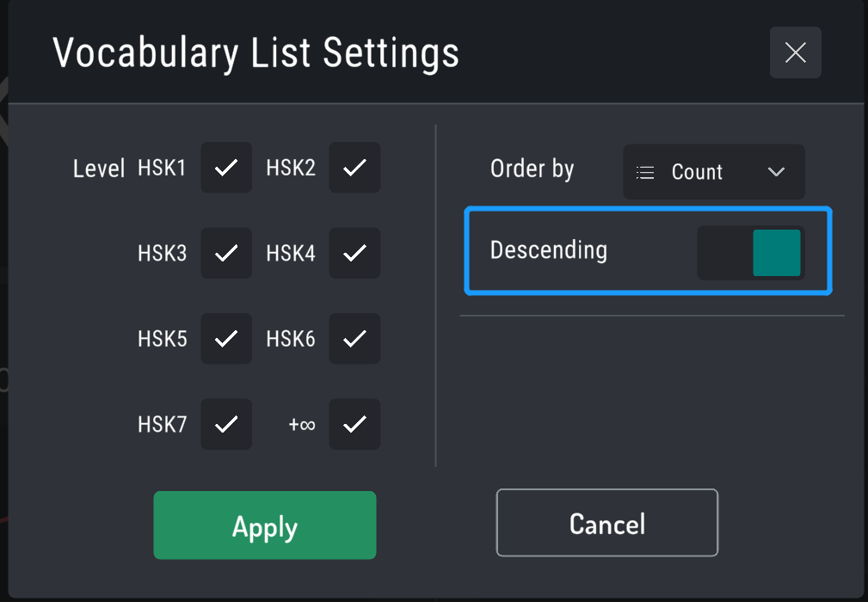Viewport: 868px width, 602px height.
Task: Click the Order by label
Action: point(532,169)
